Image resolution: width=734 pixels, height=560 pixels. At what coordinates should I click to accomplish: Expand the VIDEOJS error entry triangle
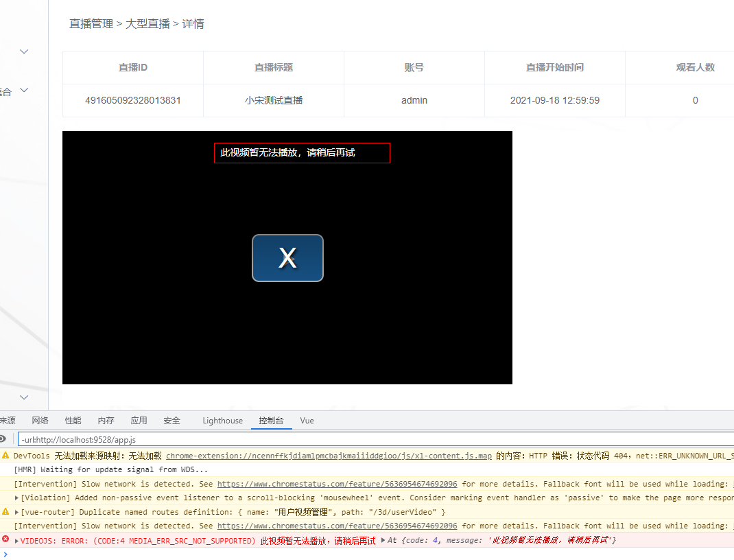pos(17,541)
